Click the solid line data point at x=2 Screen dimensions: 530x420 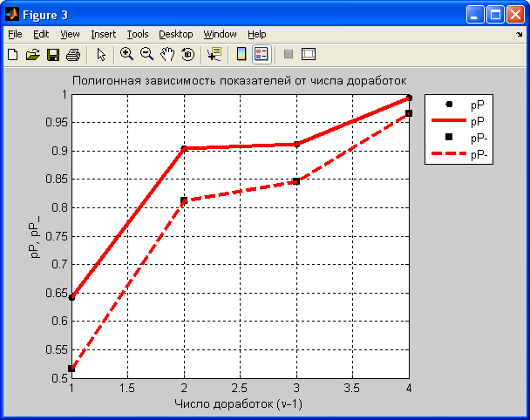click(184, 148)
